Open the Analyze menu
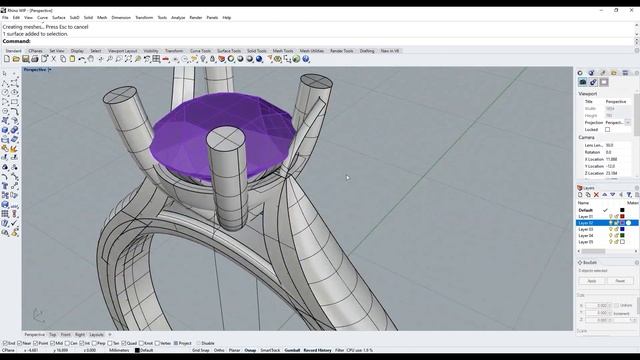Viewport: 640px width, 360px height. point(178,18)
